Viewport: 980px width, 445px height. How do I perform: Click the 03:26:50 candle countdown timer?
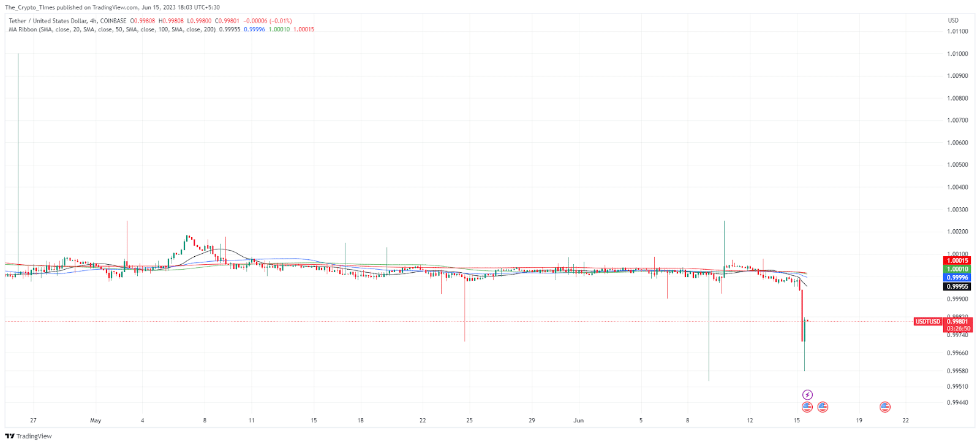(x=958, y=329)
